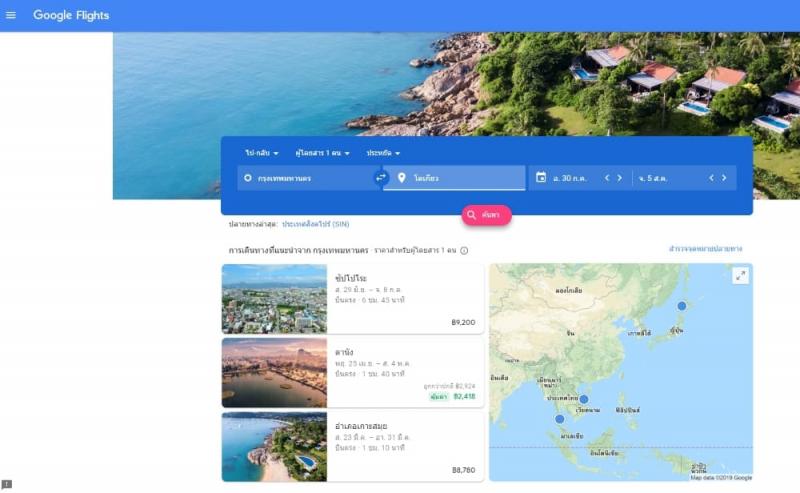Click the map marker in Vietnam
The width and height of the screenshot is (800, 493).
point(584,399)
